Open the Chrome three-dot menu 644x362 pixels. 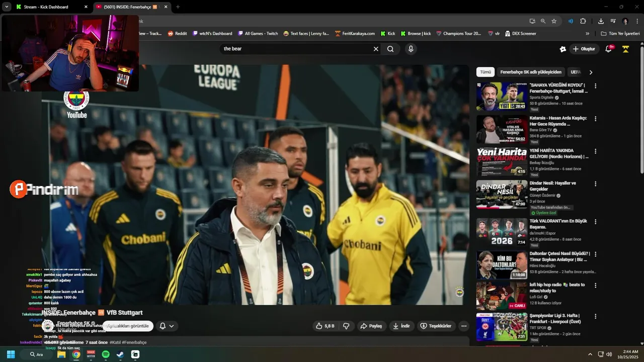tap(637, 21)
